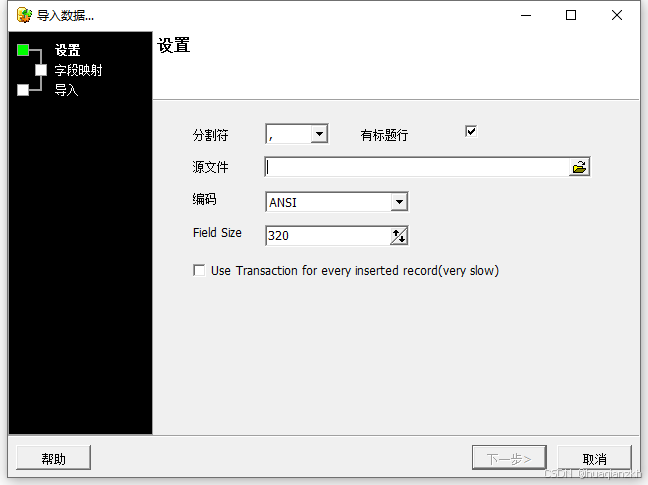Open the source file browse folder icon
The width and height of the screenshot is (648, 485).
coord(579,167)
